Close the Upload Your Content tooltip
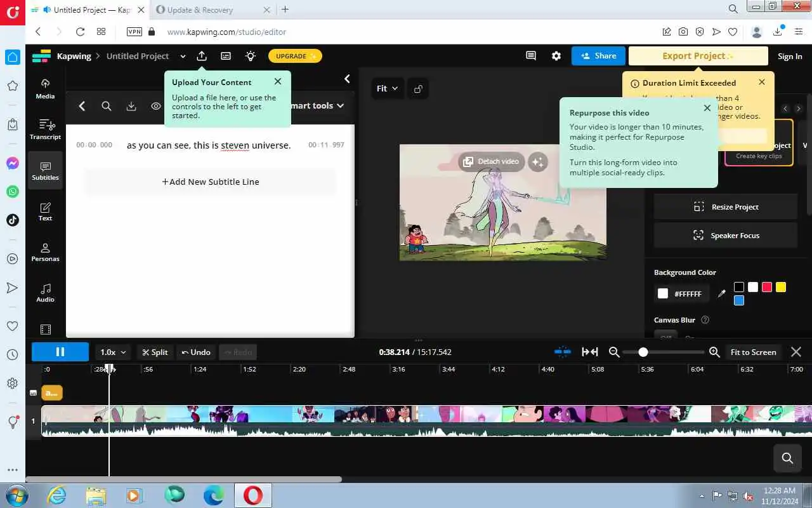Viewport: 812px width, 508px height. 278,81
